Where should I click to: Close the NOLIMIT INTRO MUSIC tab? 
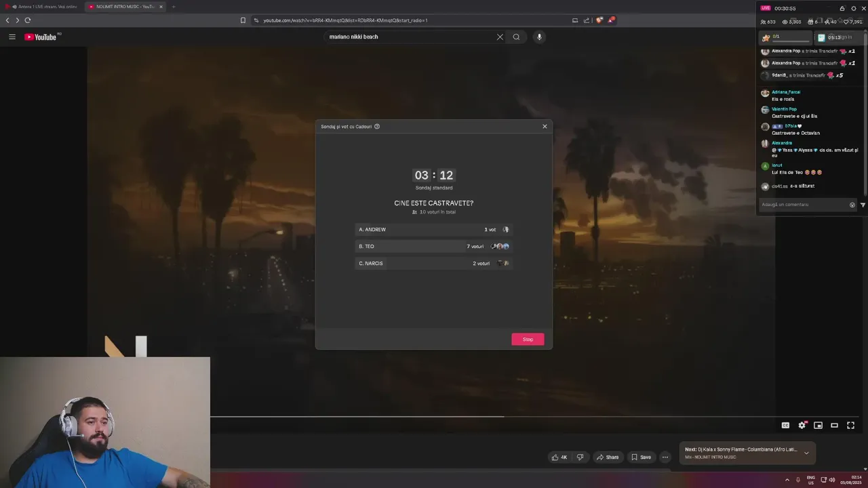pyautogui.click(x=161, y=7)
